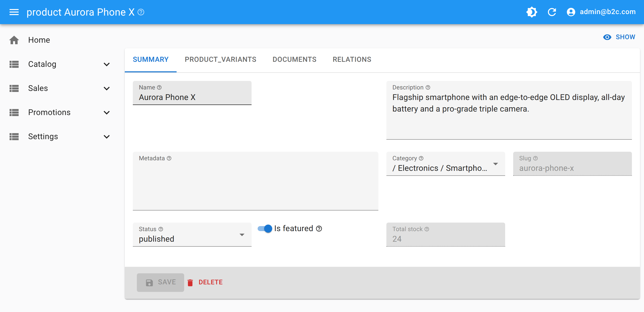Select the published status value
Viewport: 644px width, 312px height.
pyautogui.click(x=156, y=239)
